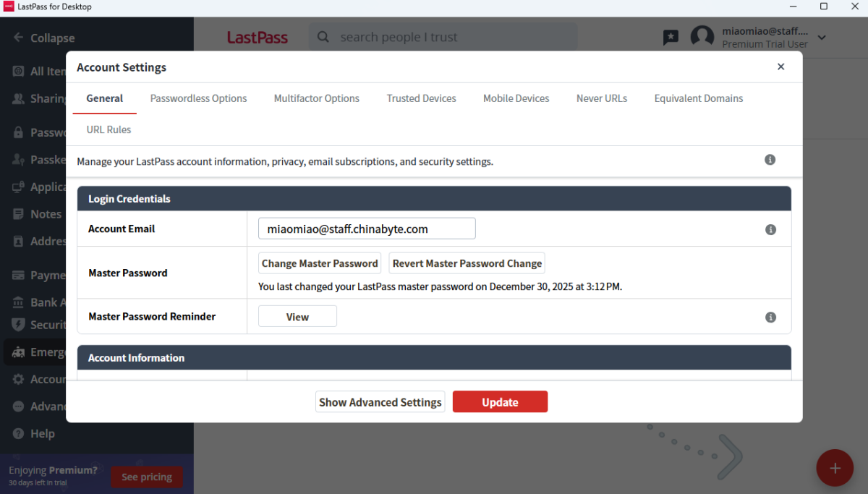Collapse the left sidebar
Image resolution: width=868 pixels, height=494 pixels.
43,38
